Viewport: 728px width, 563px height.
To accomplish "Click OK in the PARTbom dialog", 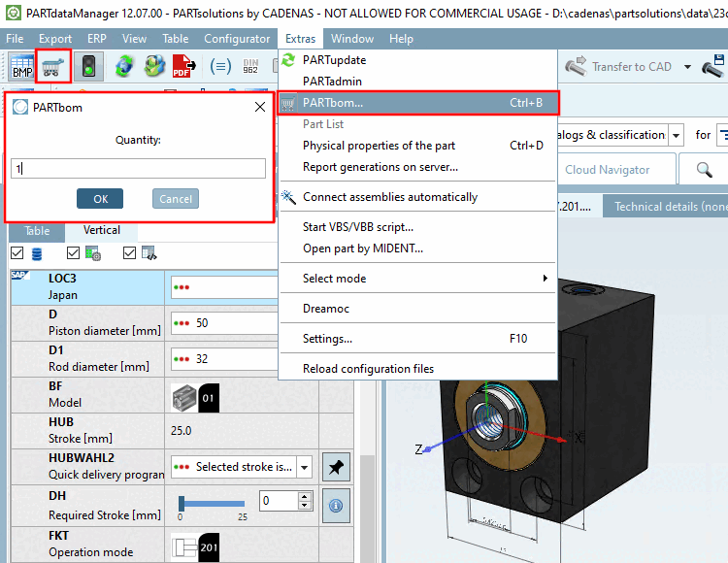I will pos(100,199).
